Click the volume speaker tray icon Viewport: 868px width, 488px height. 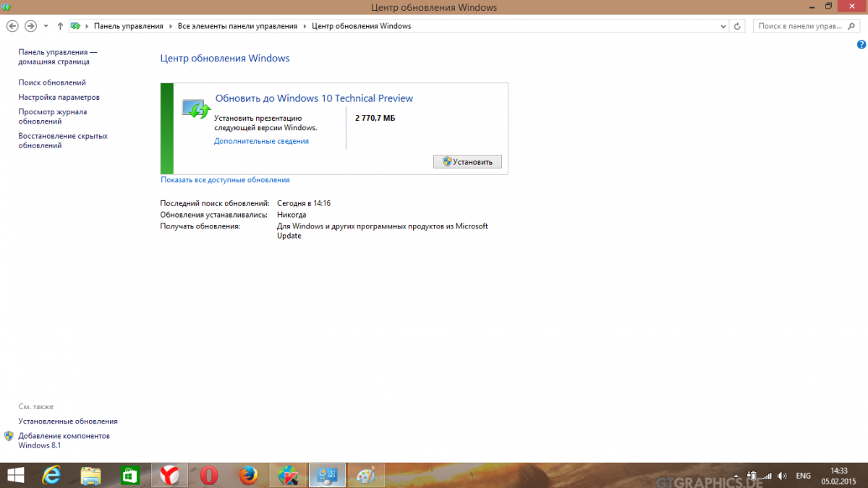[783, 476]
